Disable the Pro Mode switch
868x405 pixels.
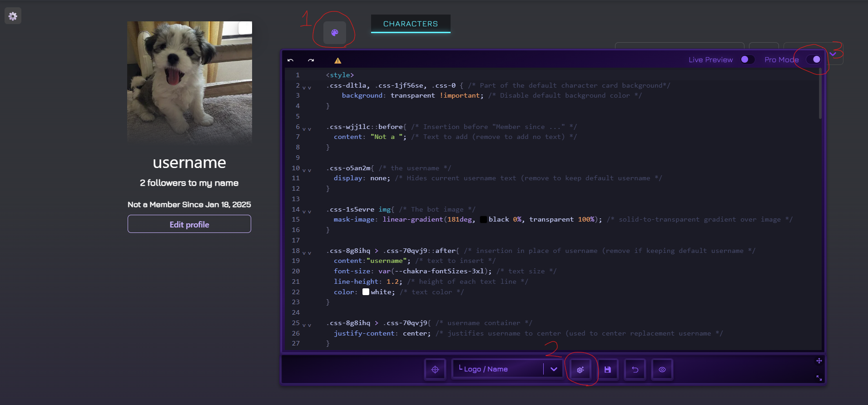coord(813,59)
